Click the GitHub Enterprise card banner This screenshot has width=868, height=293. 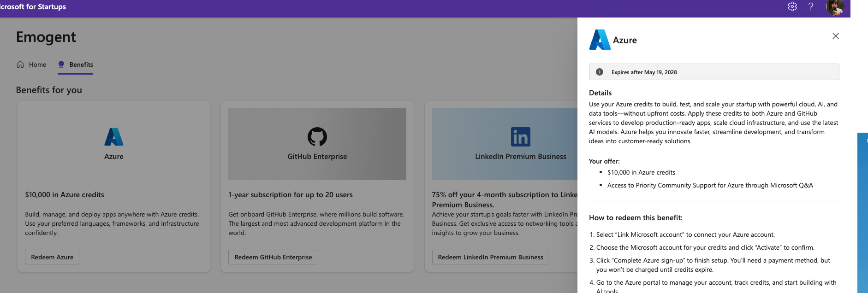click(317, 144)
